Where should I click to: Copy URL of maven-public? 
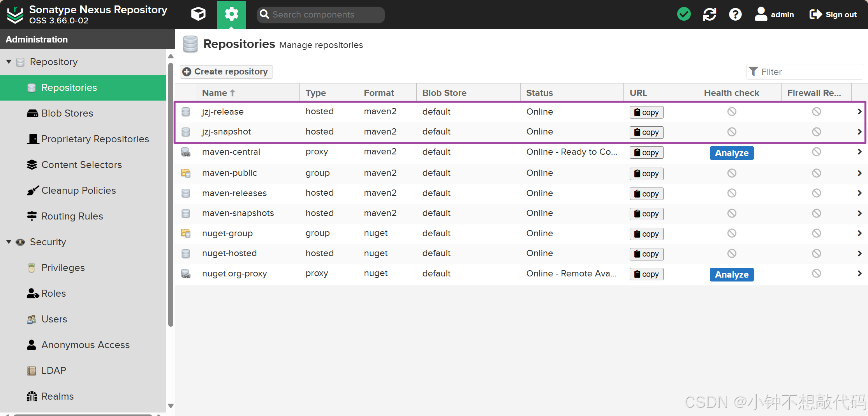646,173
